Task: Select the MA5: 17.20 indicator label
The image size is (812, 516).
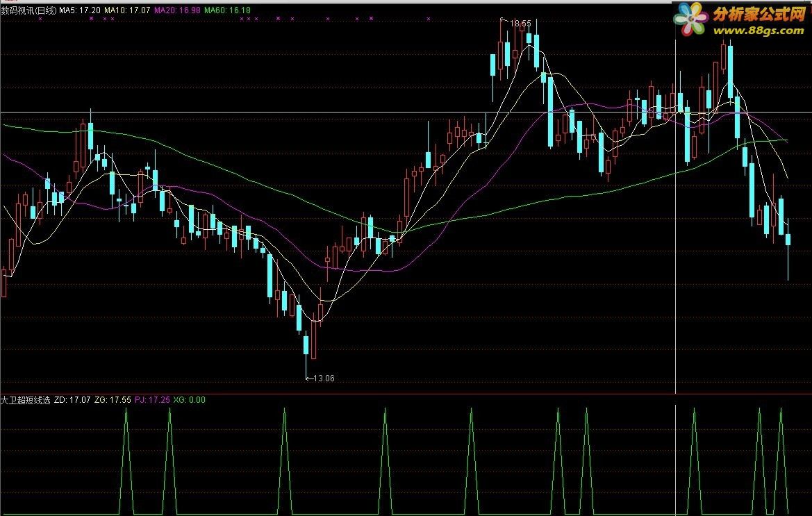Action: tap(80, 10)
